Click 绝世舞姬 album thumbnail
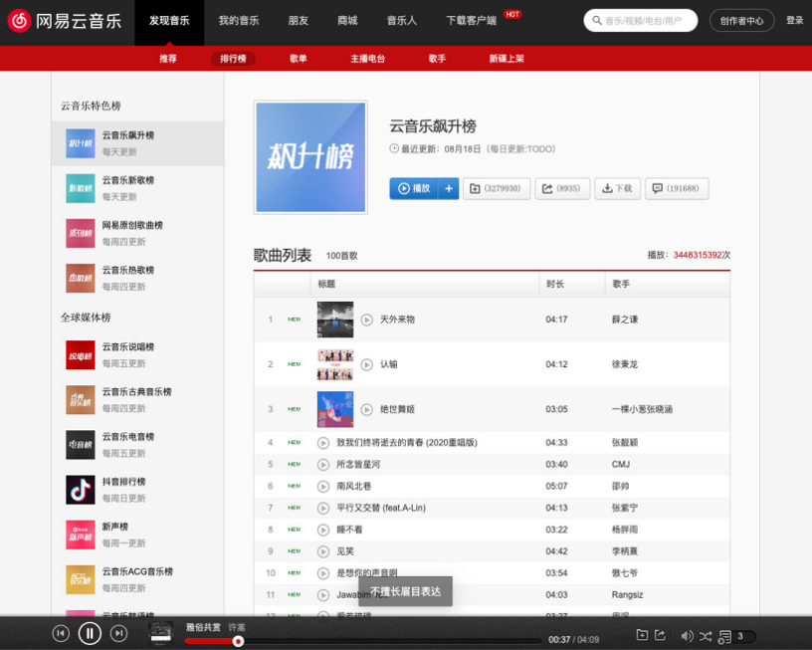 coord(335,410)
